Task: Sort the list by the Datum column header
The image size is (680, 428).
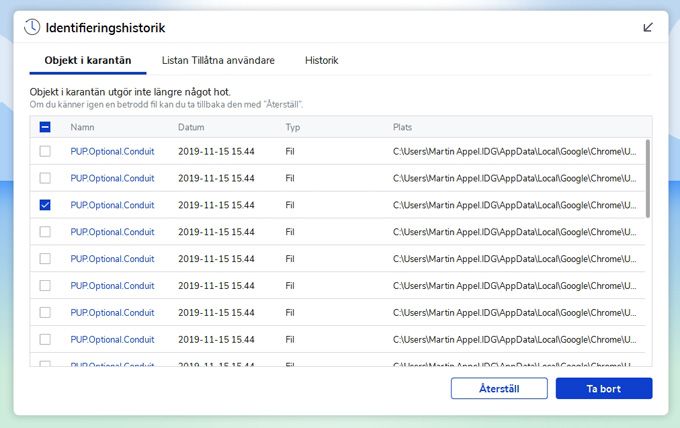Action: pos(191,127)
